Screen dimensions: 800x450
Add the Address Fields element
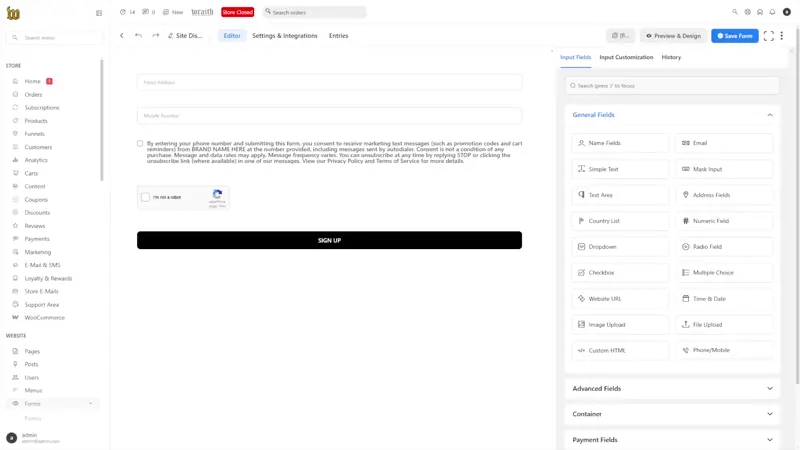[x=723, y=195]
